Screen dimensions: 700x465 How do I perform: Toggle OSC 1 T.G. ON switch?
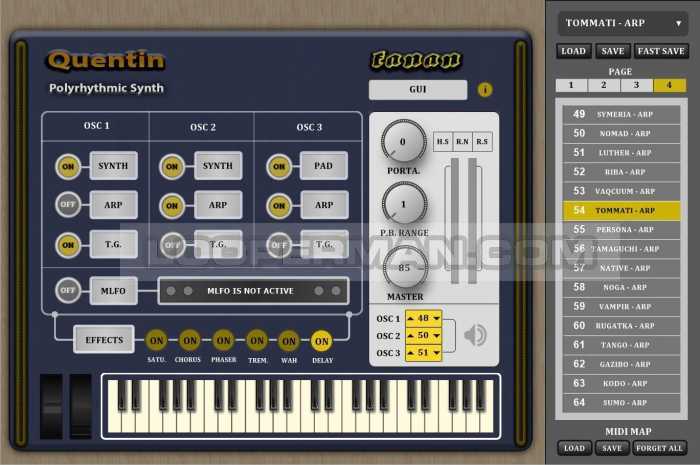pyautogui.click(x=68, y=245)
